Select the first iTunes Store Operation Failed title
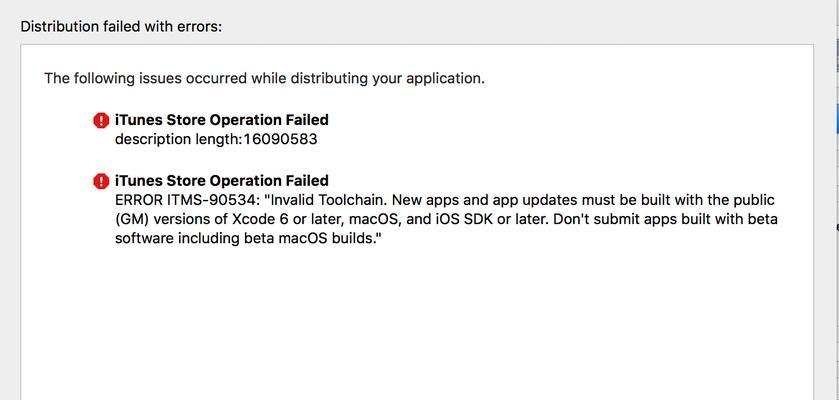This screenshot has width=839, height=400. pyautogui.click(x=222, y=120)
